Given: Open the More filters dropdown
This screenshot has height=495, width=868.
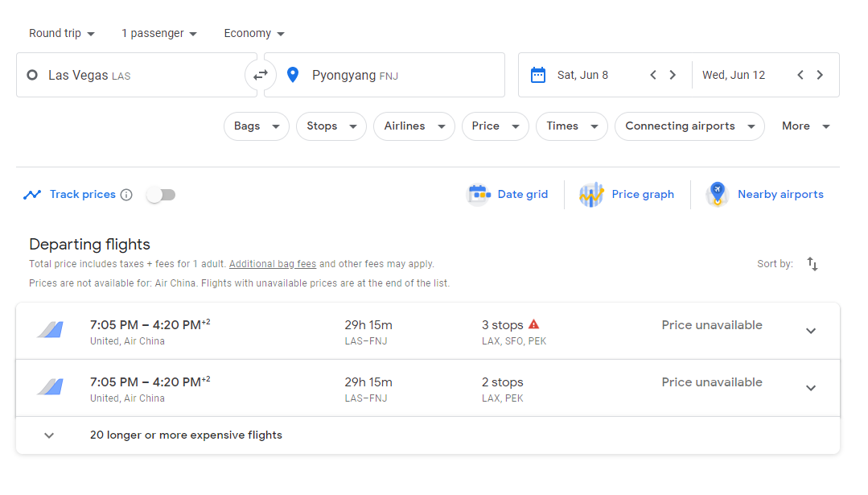Looking at the screenshot, I should coord(805,126).
